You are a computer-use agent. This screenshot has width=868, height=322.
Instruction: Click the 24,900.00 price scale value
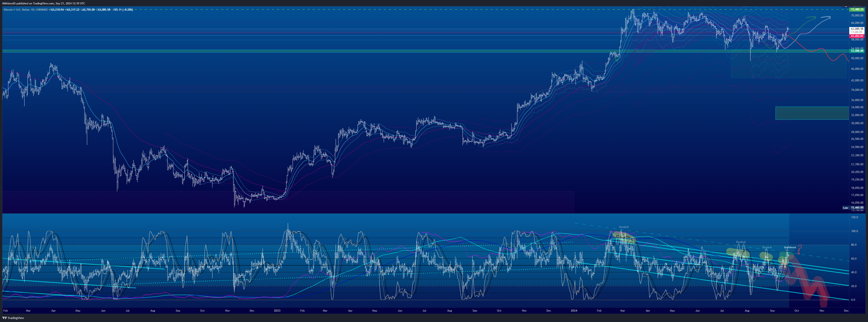click(857, 147)
